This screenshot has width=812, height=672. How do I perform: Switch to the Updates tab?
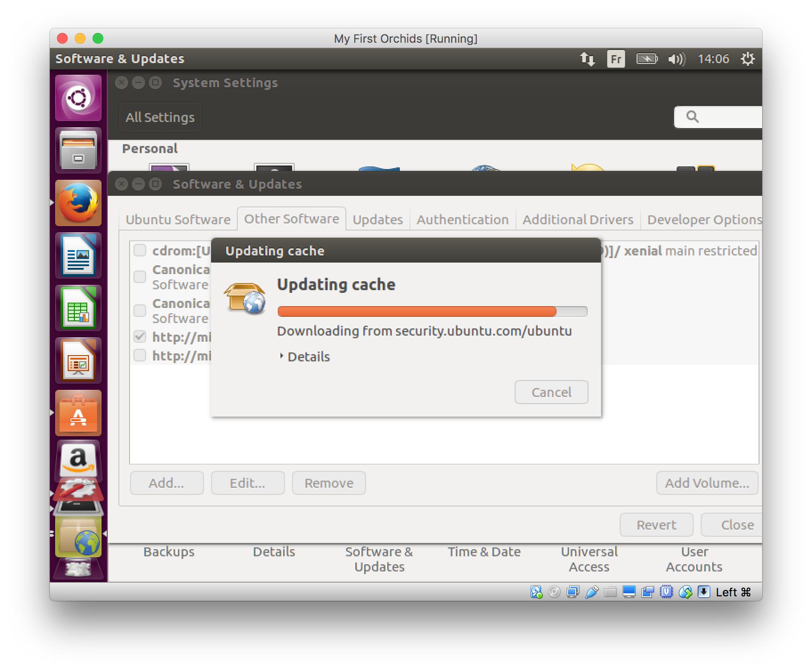click(x=378, y=219)
